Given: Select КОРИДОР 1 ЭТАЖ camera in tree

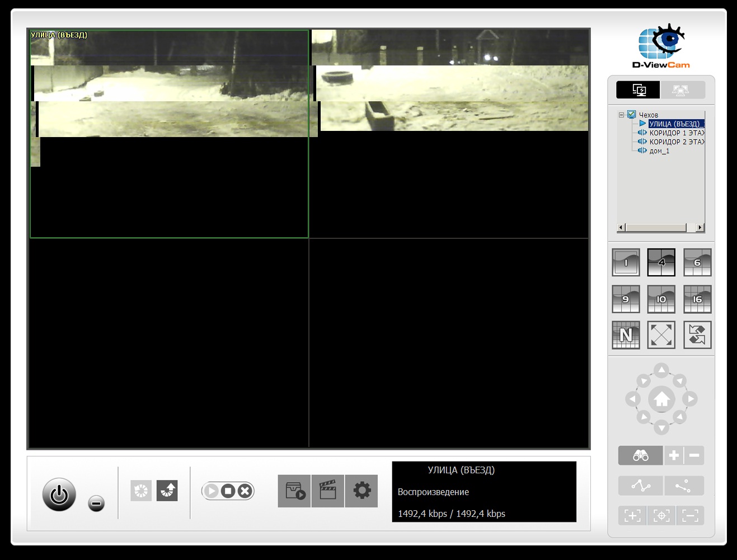Looking at the screenshot, I should [x=676, y=133].
